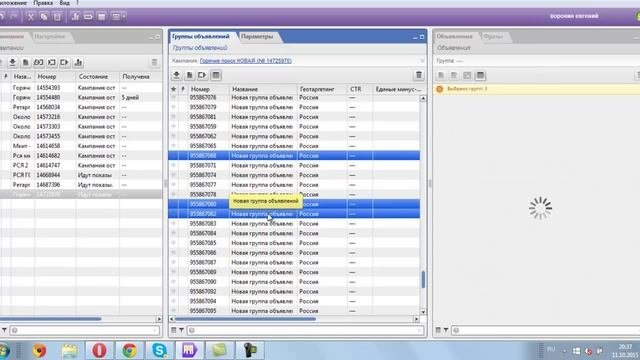The height and width of the screenshot is (360, 640).
Task: Click the document icon in campaigns toolbar
Action: coord(25,62)
